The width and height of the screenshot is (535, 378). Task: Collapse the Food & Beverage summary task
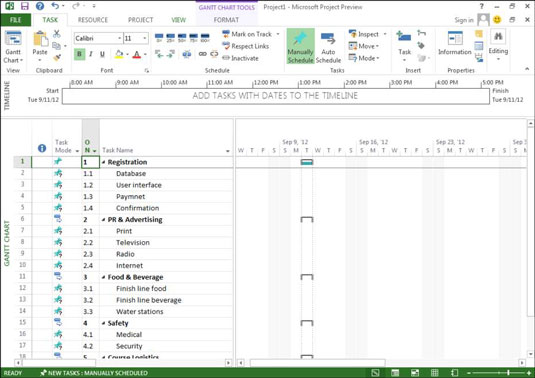tap(103, 278)
